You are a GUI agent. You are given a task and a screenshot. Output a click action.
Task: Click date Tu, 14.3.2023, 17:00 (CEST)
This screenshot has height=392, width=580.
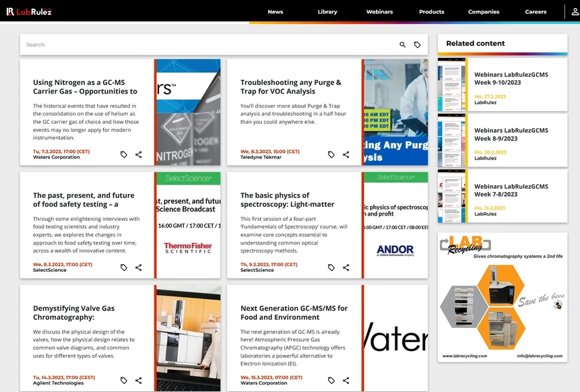pos(64,377)
